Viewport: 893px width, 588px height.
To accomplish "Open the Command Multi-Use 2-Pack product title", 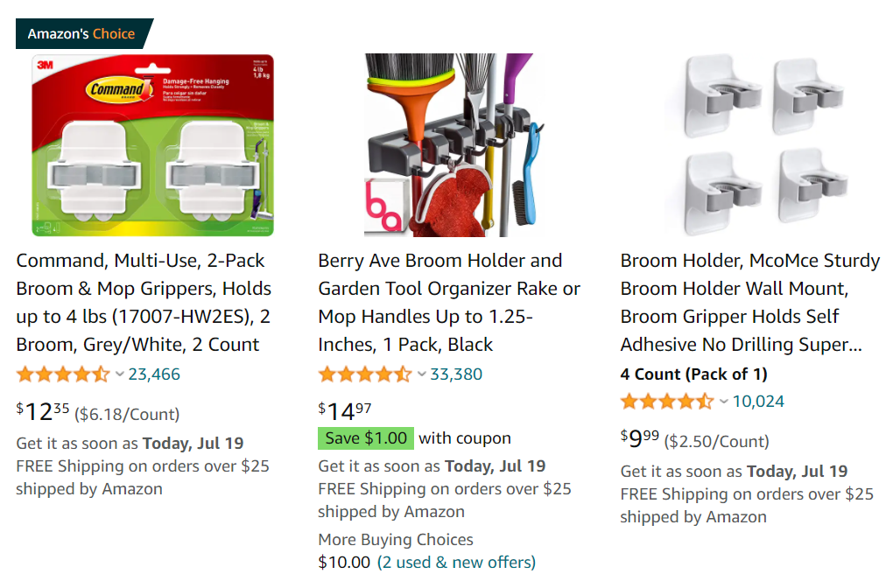I will [144, 302].
